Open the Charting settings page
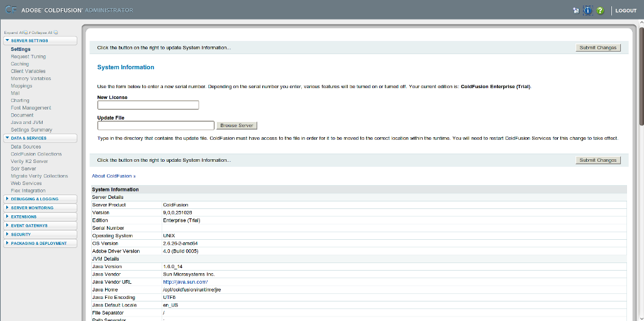Viewport: 644px width, 321px height. 20,100
